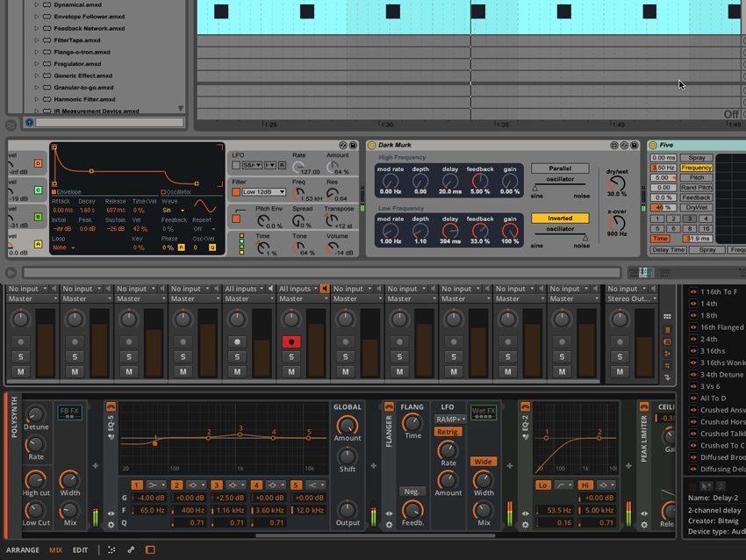
Task: Expand the Dynamical.amxd tree item
Action: click(x=36, y=4)
